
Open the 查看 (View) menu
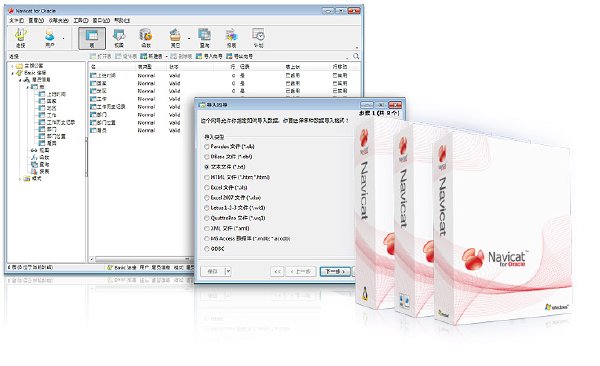click(36, 20)
